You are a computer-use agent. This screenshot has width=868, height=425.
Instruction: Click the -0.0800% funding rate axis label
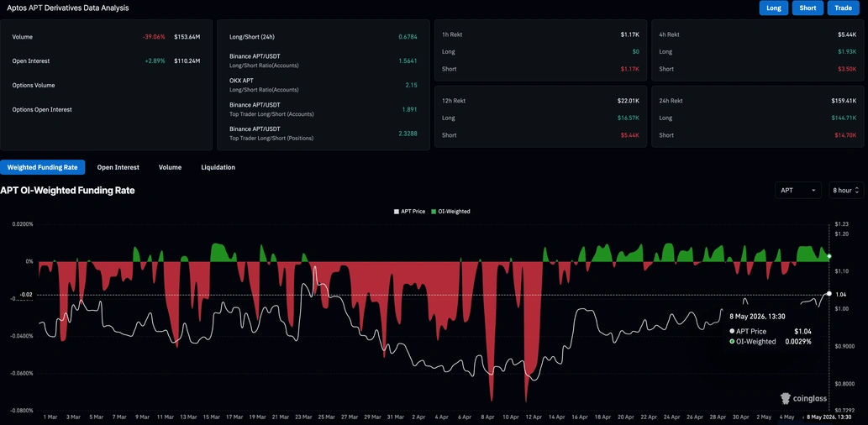[x=22, y=411]
